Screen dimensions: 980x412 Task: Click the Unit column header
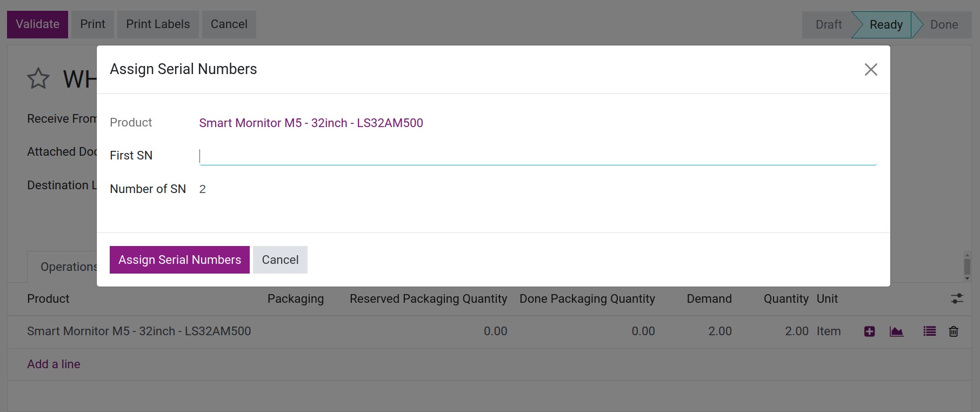827,298
